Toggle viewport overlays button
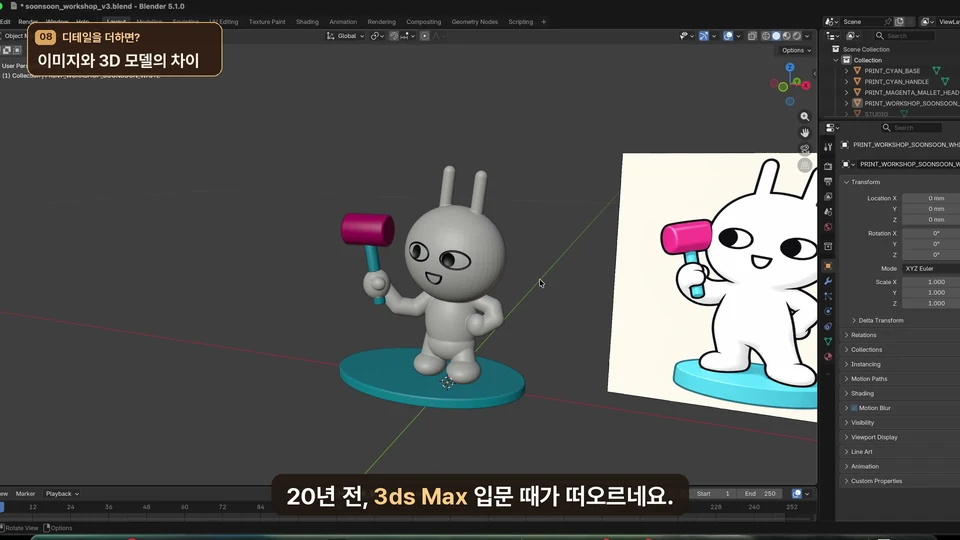 728,36
